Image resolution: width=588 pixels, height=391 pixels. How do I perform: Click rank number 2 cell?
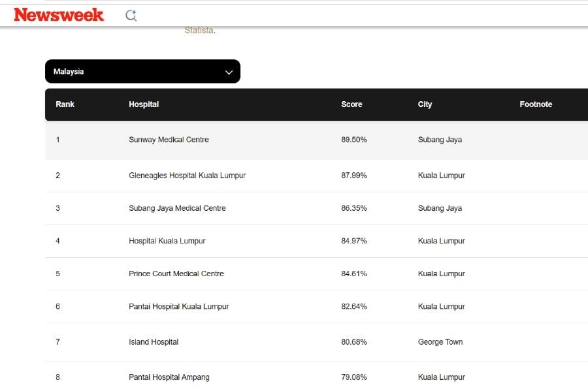point(57,176)
